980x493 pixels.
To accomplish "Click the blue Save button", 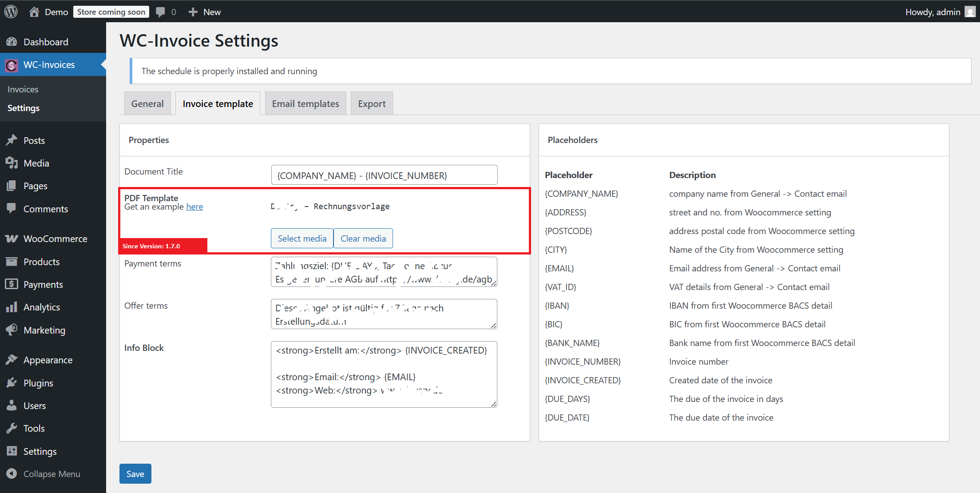I will coord(135,473).
